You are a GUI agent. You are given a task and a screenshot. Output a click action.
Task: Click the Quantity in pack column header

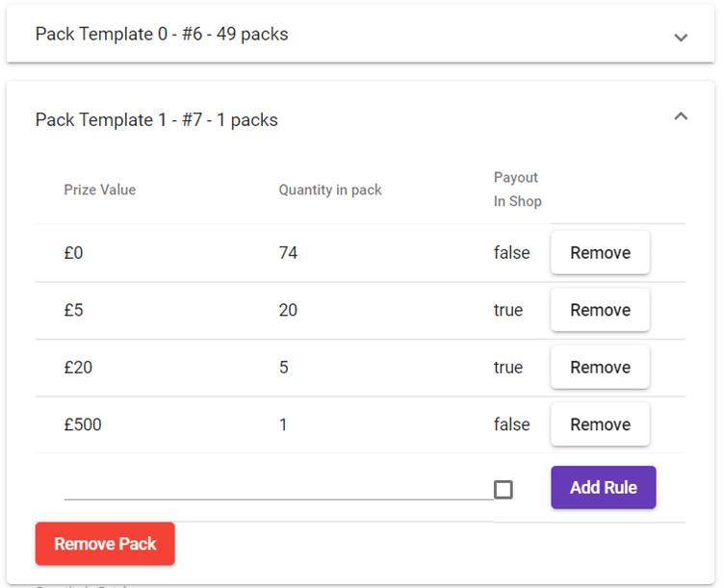coord(330,190)
